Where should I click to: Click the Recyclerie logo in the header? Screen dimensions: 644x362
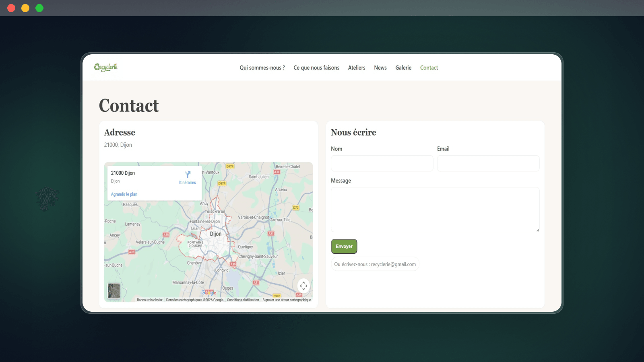point(106,67)
